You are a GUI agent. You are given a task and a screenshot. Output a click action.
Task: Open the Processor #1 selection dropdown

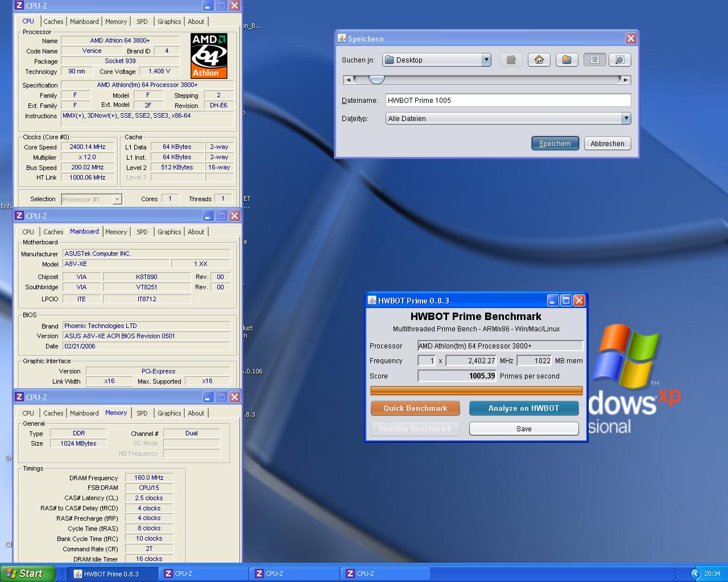pos(92,199)
